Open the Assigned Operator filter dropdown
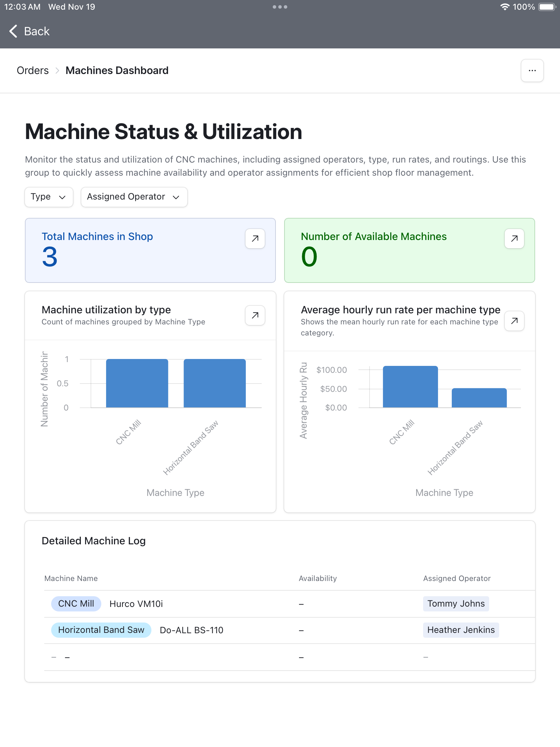This screenshot has height=747, width=560. 134,197
